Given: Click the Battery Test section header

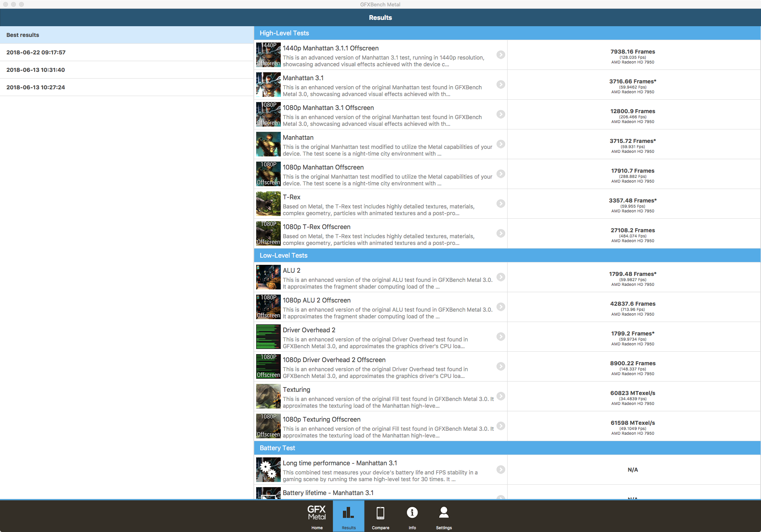Looking at the screenshot, I should tap(507, 448).
